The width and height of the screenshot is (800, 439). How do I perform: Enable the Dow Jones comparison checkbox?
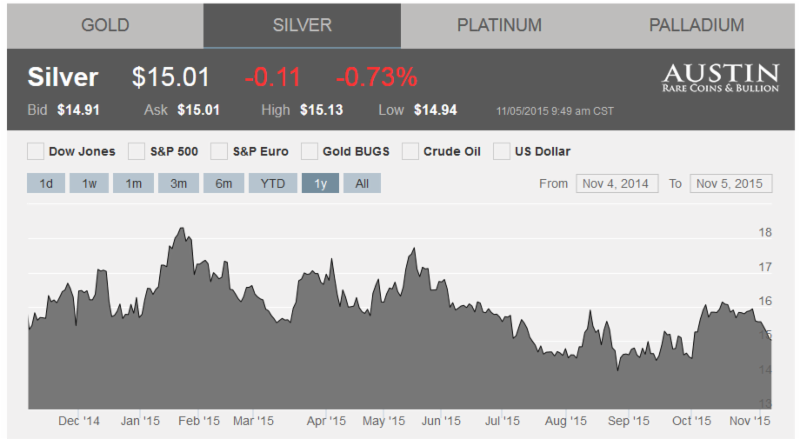(x=36, y=152)
